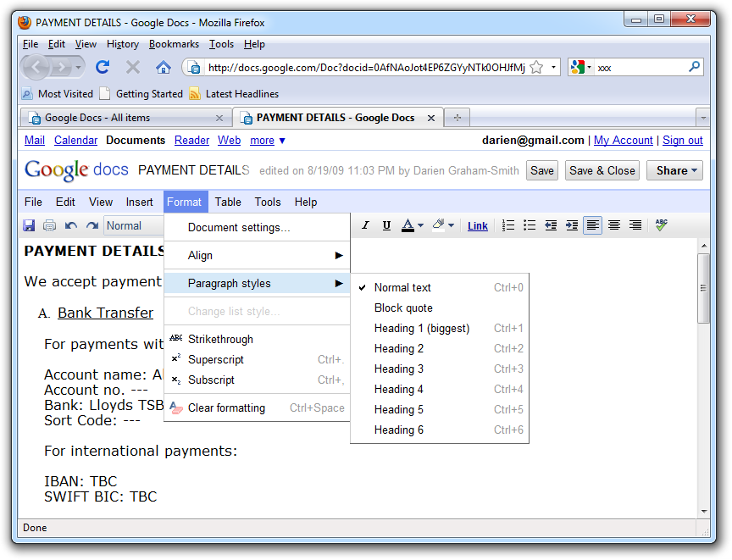
Task: Open the Latest Headlines feed bookmark
Action: click(235, 94)
